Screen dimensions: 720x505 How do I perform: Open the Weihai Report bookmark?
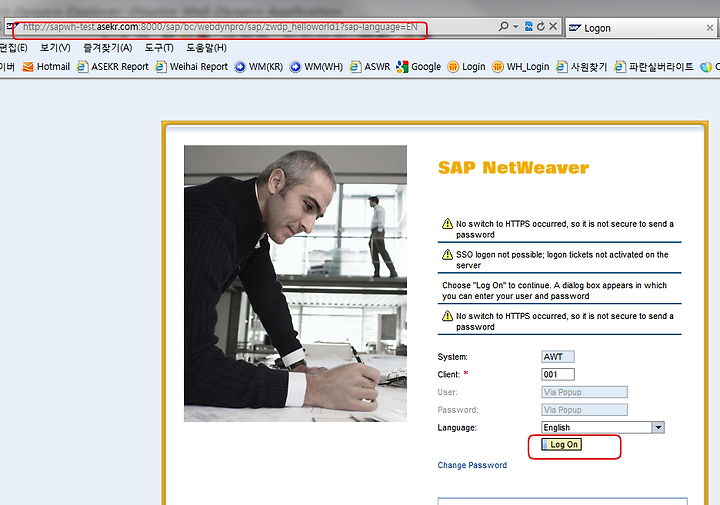tap(191, 67)
